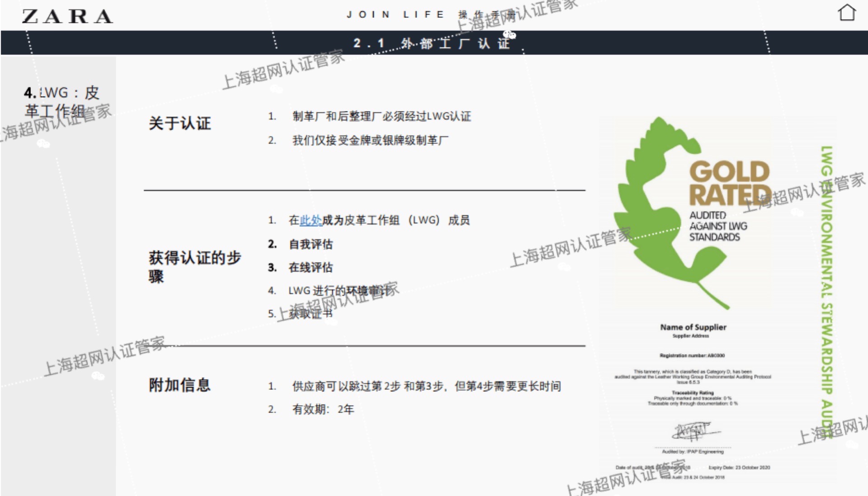This screenshot has height=496, width=868.
Task: Click the home icon in the top corner
Action: [847, 13]
